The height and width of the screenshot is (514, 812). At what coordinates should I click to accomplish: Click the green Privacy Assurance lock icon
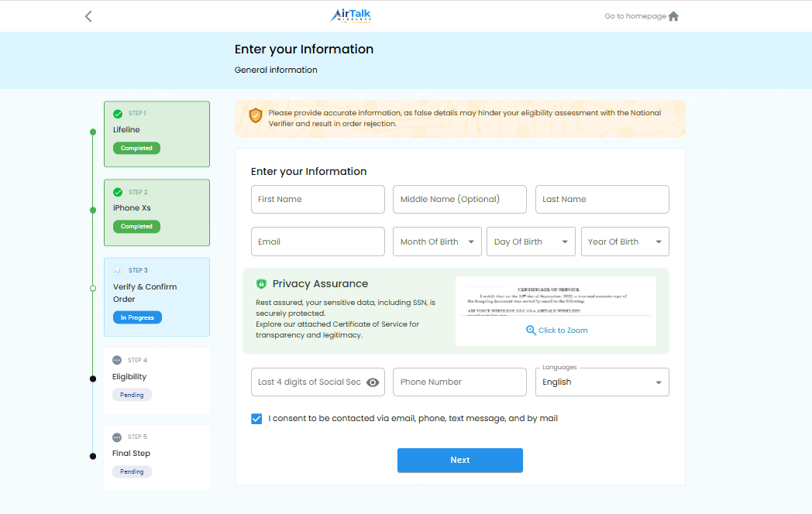point(261,284)
